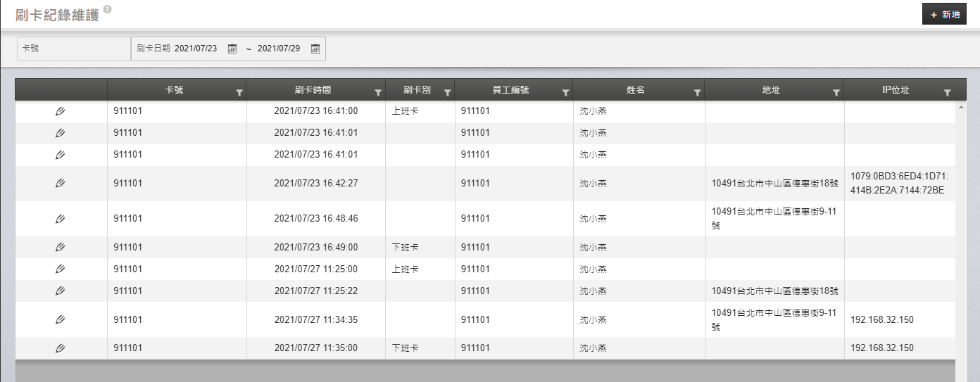The height and width of the screenshot is (382, 980).
Task: Edit the 2021/07/23 16:41:00 record
Action: [x=61, y=111]
